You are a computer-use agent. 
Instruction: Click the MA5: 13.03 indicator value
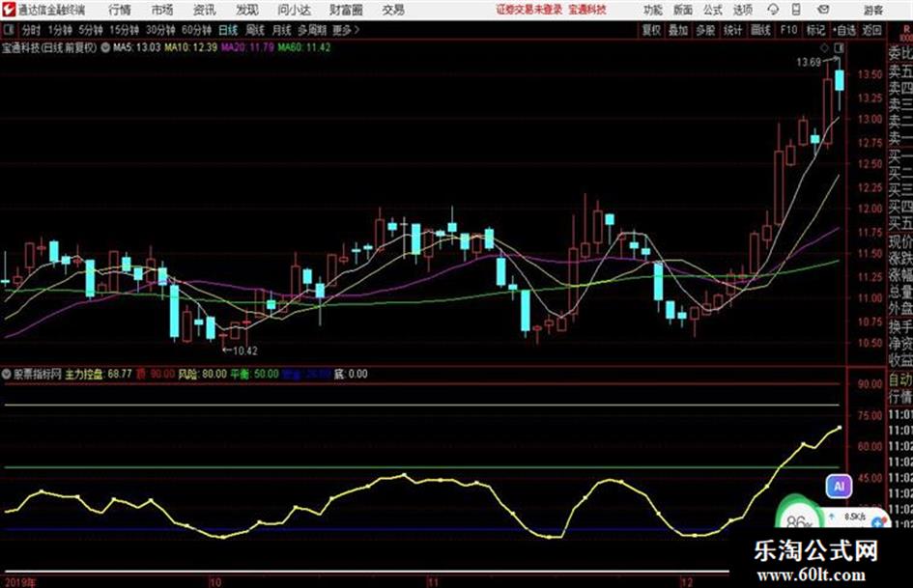click(136, 47)
